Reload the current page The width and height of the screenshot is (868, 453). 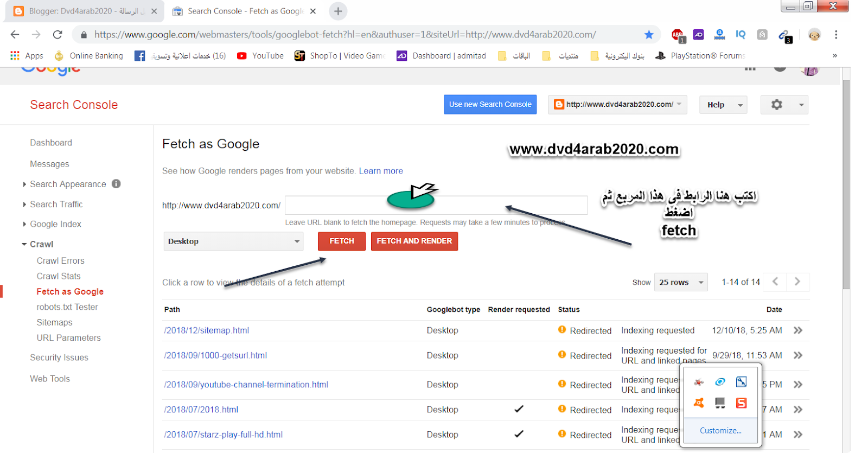58,35
